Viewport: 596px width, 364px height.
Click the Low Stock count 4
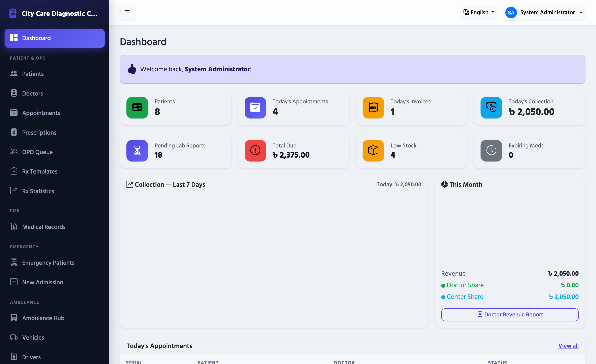click(x=393, y=155)
